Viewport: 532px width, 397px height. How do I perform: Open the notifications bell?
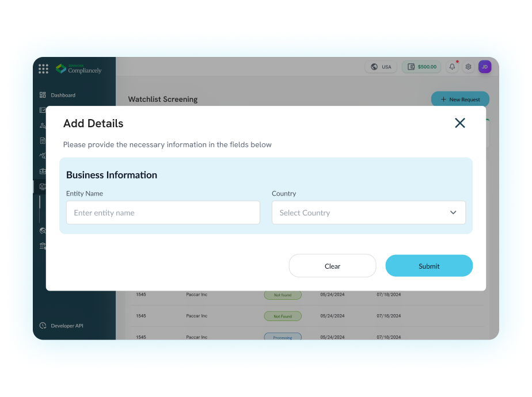tap(452, 67)
